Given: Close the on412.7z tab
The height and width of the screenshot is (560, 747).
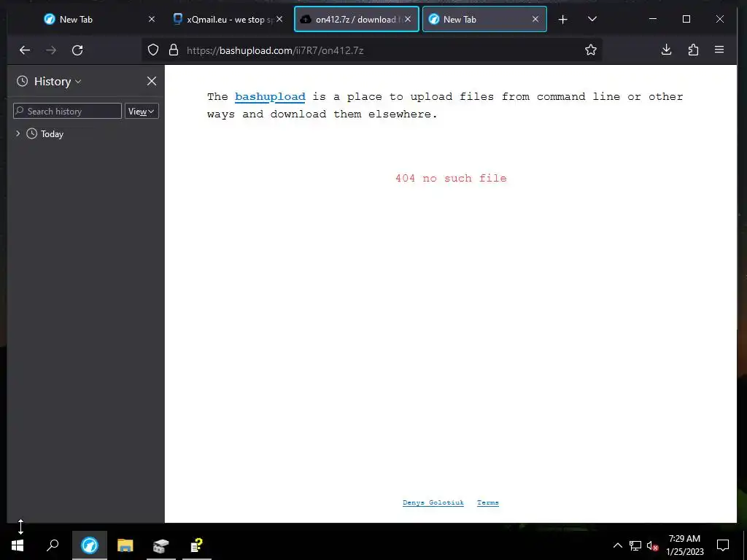Looking at the screenshot, I should click(x=408, y=19).
